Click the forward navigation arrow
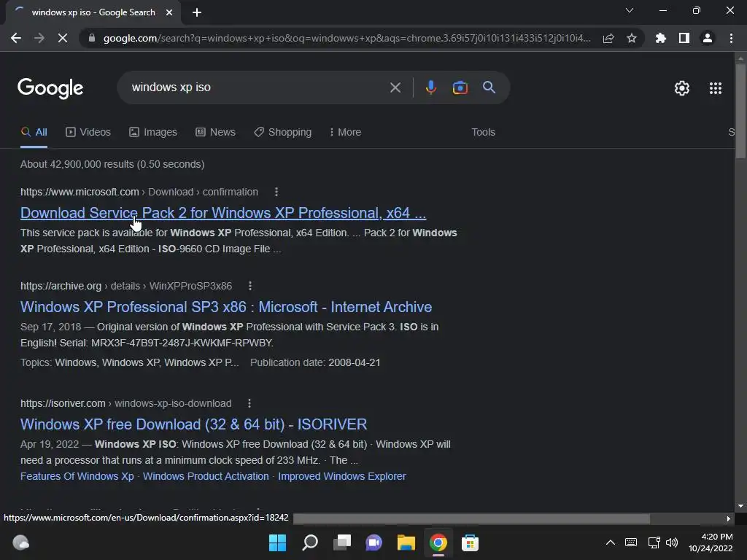 pos(39,38)
